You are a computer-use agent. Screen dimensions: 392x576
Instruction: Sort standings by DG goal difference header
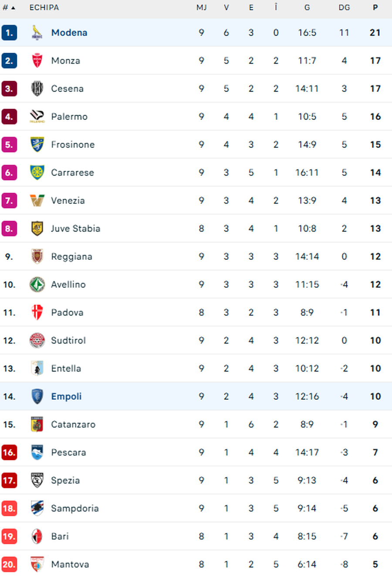point(344,8)
